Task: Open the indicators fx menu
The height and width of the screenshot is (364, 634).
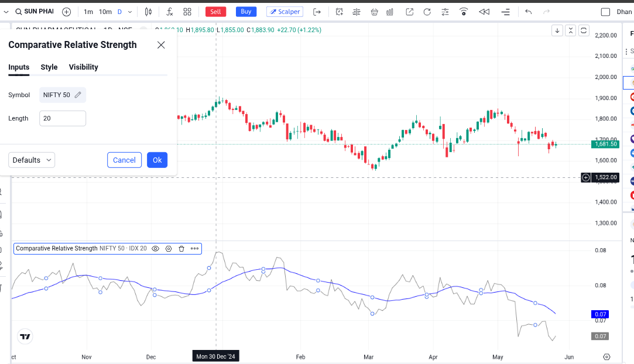Action: click(x=170, y=12)
